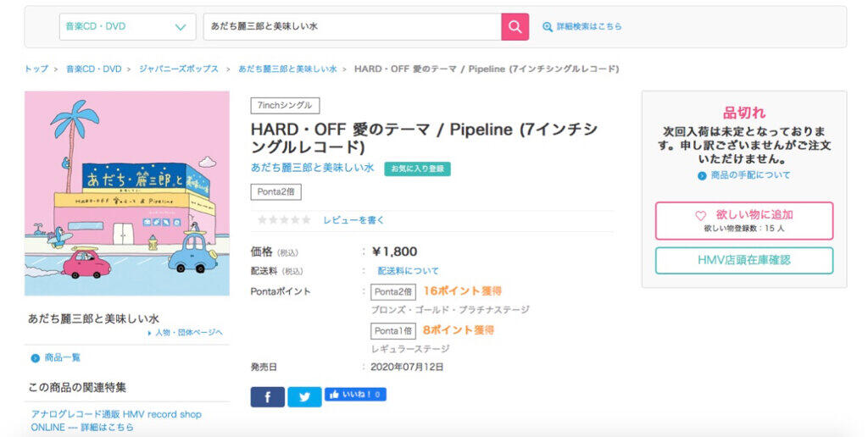Click the HMV店頭在庫確認 button
The height and width of the screenshot is (437, 868).
coord(744,261)
